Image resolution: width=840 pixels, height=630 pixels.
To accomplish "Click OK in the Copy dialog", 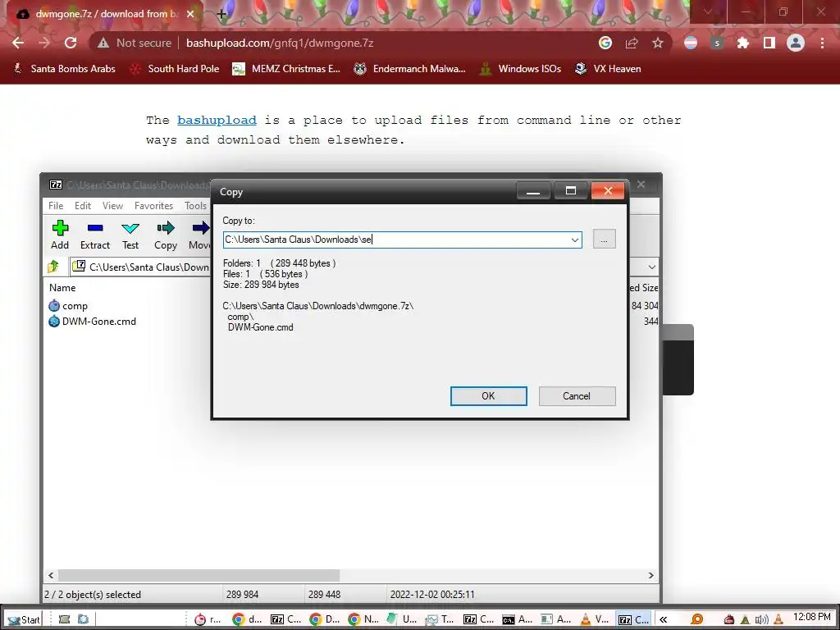I will 489,396.
